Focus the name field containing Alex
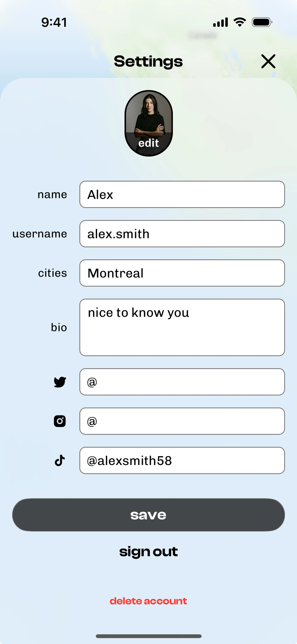This screenshot has width=297, height=644. click(x=182, y=194)
